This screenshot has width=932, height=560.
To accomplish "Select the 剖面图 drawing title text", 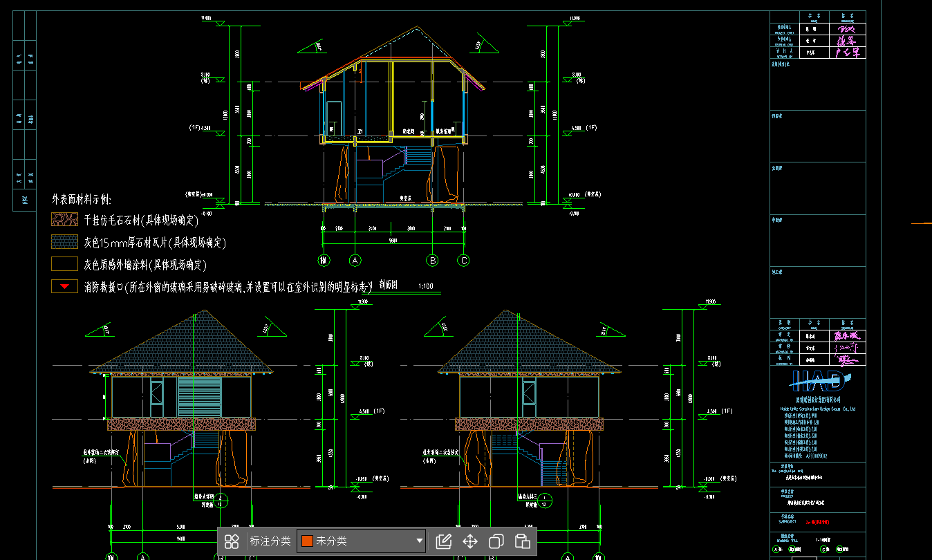I will point(389,285).
